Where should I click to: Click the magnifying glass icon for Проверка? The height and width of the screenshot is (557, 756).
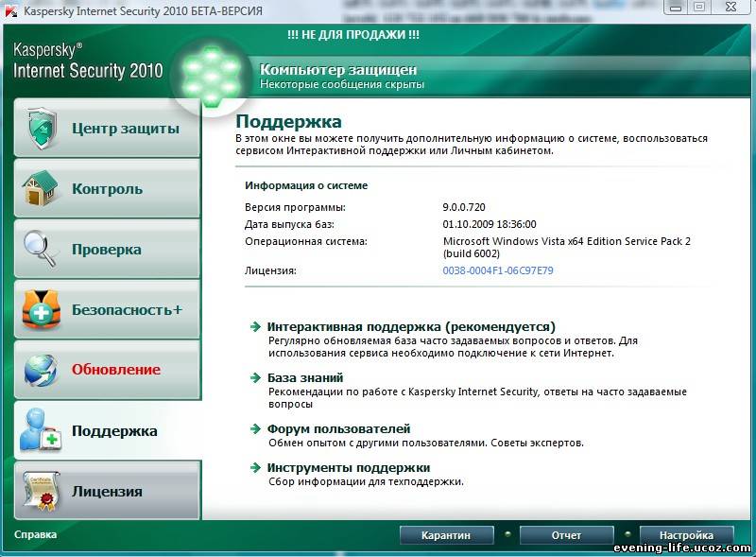click(x=41, y=249)
